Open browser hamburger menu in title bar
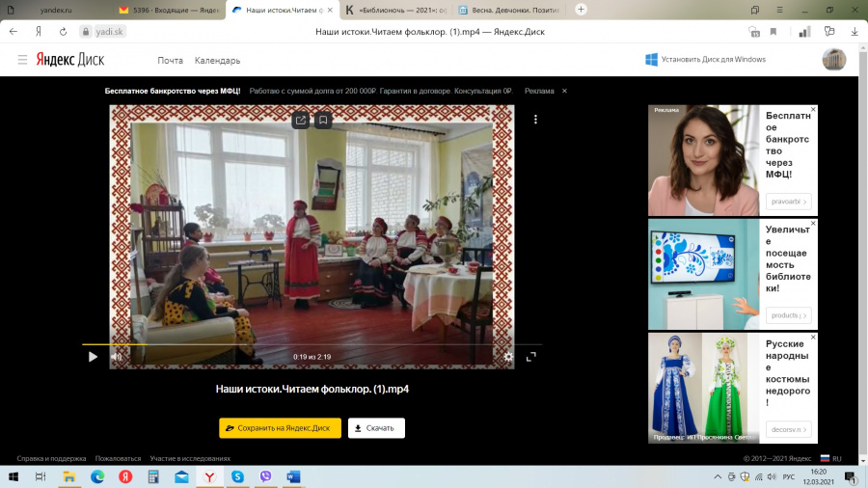This screenshot has height=488, width=868. click(779, 10)
